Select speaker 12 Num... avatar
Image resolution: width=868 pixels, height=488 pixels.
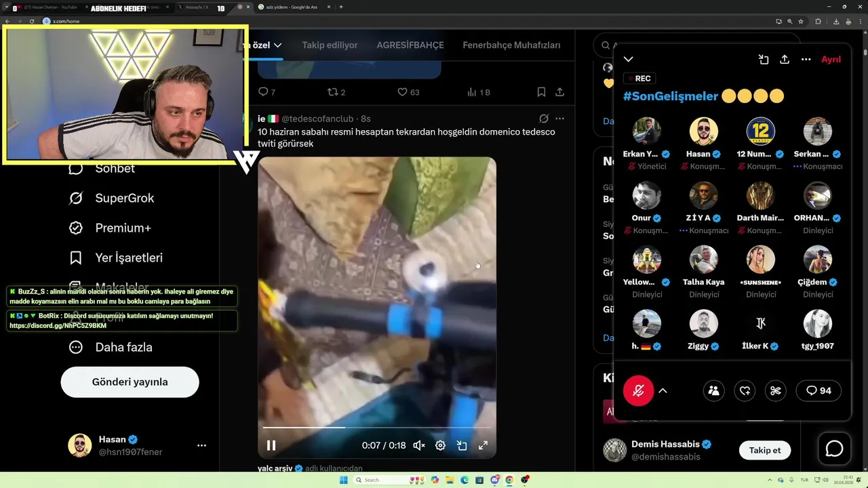(x=761, y=131)
